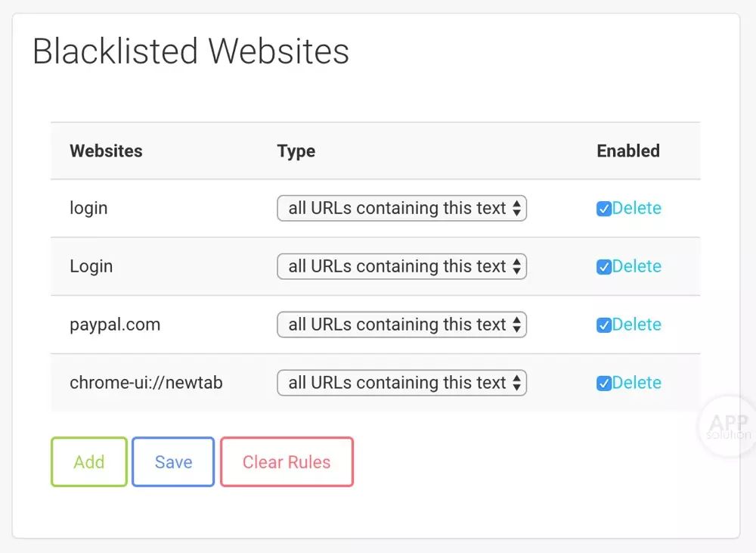Select the chrome-ui://newtab website entry

146,383
